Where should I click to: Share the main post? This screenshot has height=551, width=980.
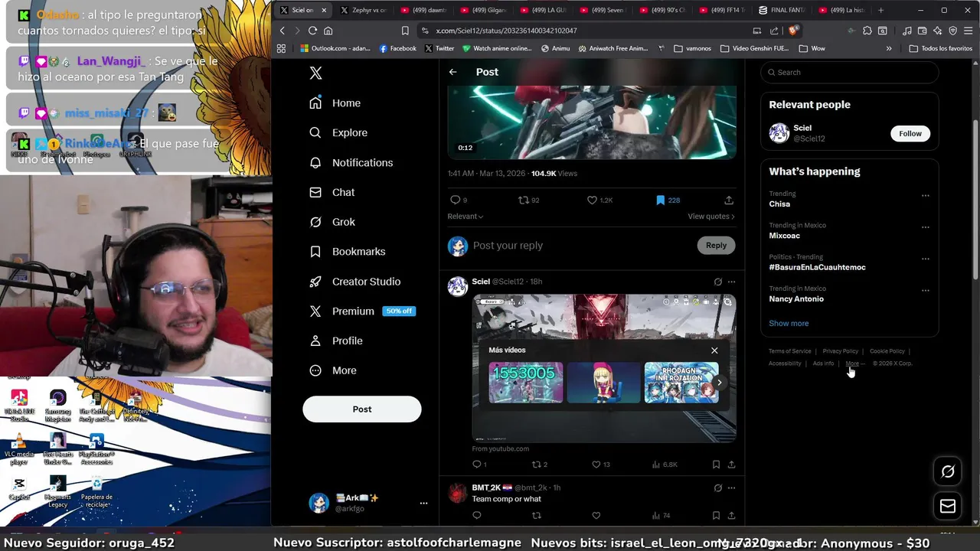pos(729,200)
